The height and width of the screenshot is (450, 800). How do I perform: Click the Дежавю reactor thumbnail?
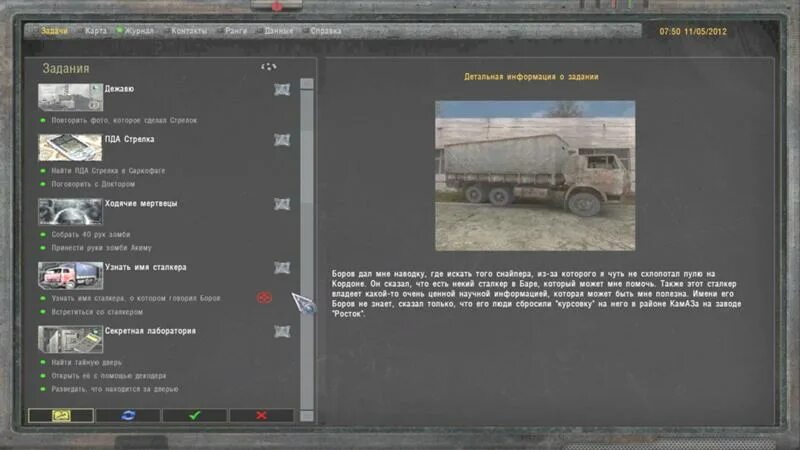(70, 97)
